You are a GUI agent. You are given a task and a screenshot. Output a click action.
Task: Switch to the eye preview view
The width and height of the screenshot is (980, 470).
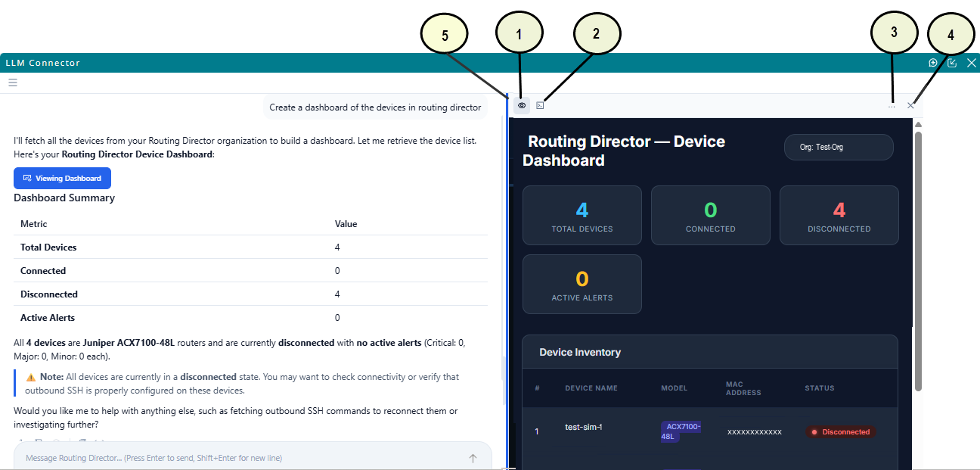point(522,105)
